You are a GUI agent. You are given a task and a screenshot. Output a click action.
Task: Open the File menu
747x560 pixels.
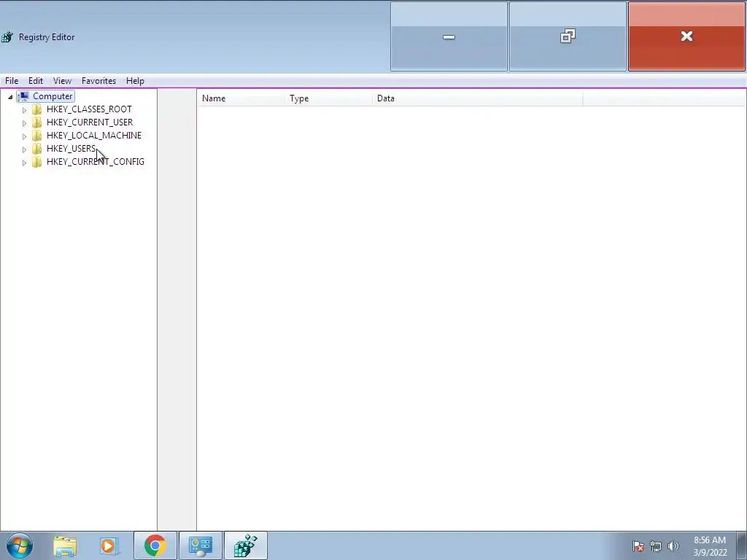pyautogui.click(x=12, y=81)
